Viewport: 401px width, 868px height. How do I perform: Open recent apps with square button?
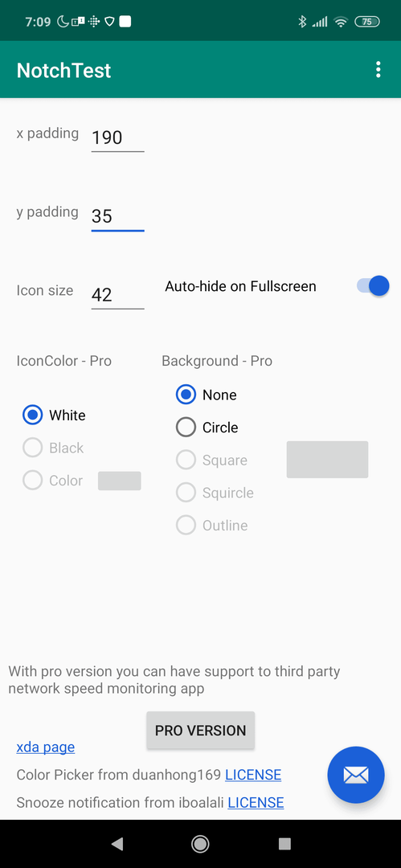tap(284, 844)
